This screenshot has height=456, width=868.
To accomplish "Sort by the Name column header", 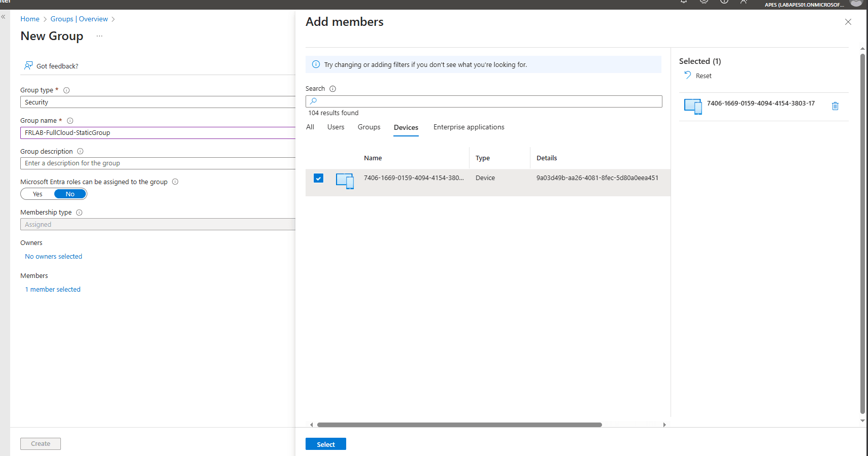I will point(373,158).
